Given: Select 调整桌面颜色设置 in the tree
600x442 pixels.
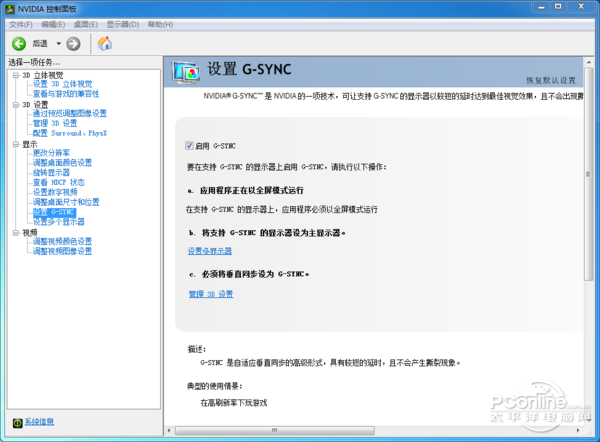Looking at the screenshot, I should click(x=62, y=163).
